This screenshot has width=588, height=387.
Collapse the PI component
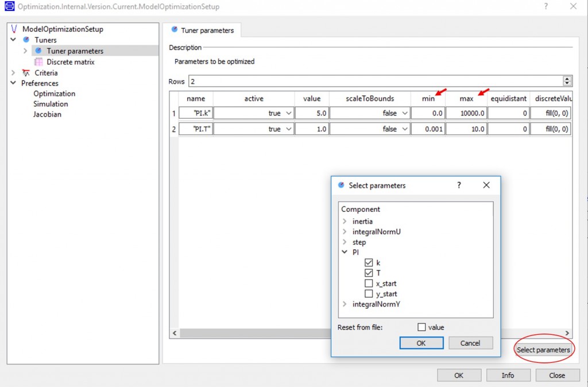point(345,252)
